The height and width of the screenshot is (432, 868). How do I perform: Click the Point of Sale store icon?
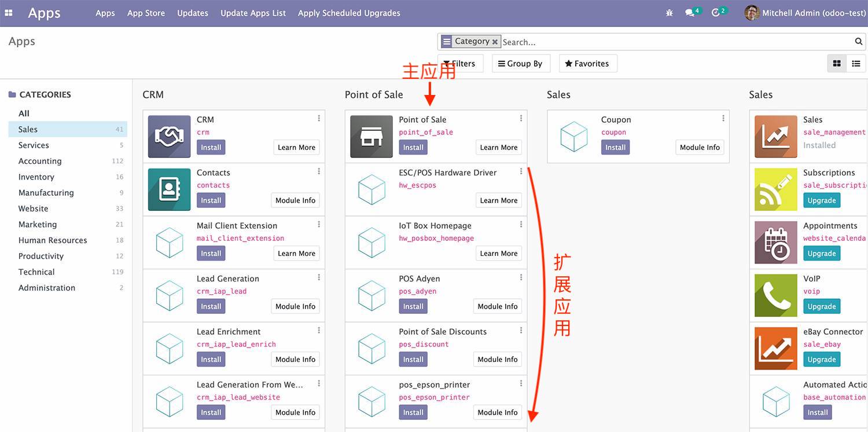coord(372,137)
